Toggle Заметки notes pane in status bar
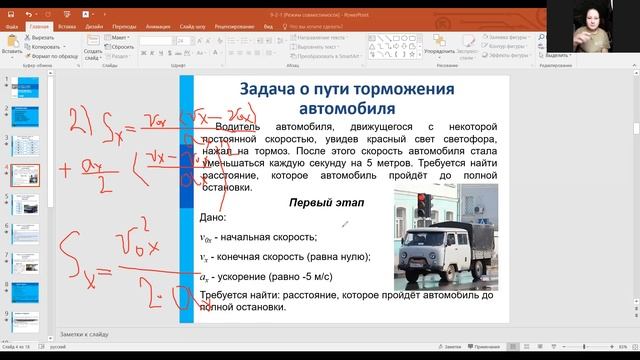The height and width of the screenshot is (360, 640). coord(449,347)
